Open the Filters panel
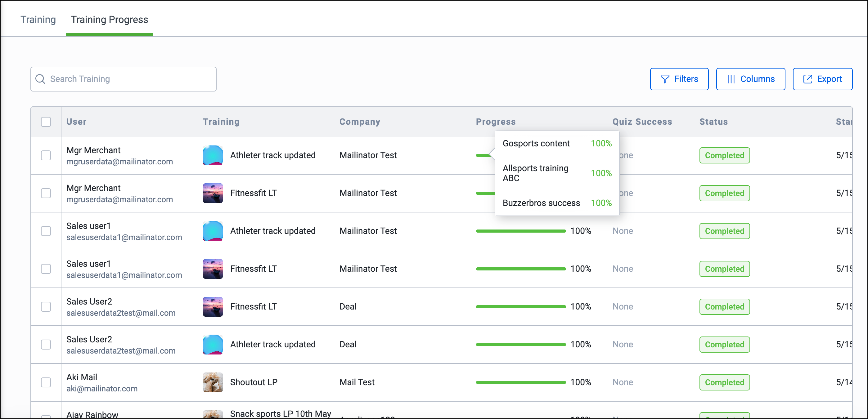This screenshot has height=419, width=868. 679,79
